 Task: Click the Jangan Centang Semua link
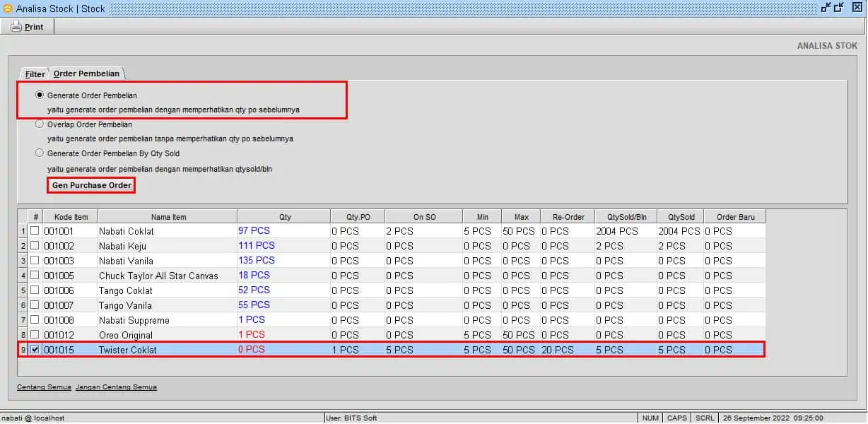[116, 387]
